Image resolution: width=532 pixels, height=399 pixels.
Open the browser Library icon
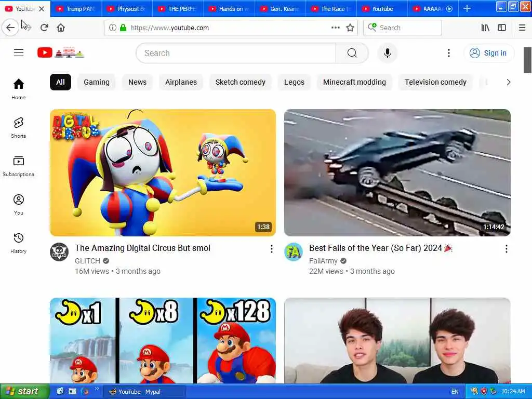pyautogui.click(x=485, y=28)
